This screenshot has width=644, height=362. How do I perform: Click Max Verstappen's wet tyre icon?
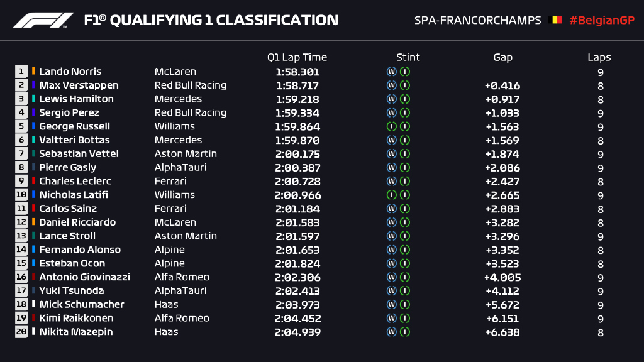pos(391,85)
